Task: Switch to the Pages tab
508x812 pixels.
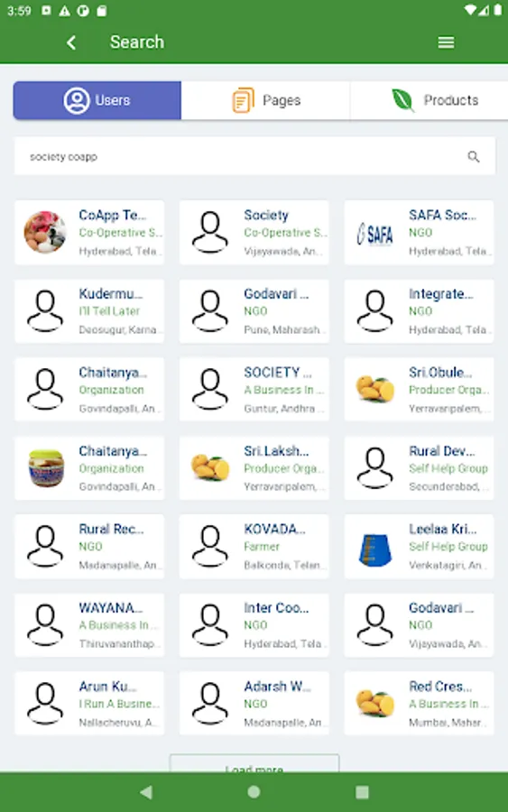Action: (265, 100)
